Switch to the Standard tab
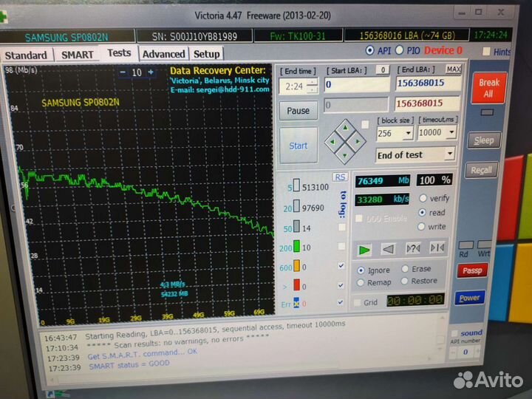Viewport: 532px width, 399px height. pos(26,55)
